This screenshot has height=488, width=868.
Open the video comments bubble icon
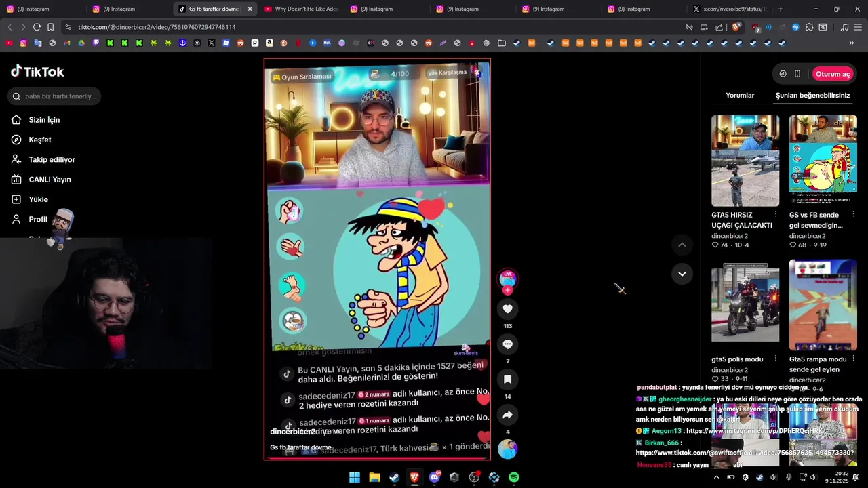[507, 344]
